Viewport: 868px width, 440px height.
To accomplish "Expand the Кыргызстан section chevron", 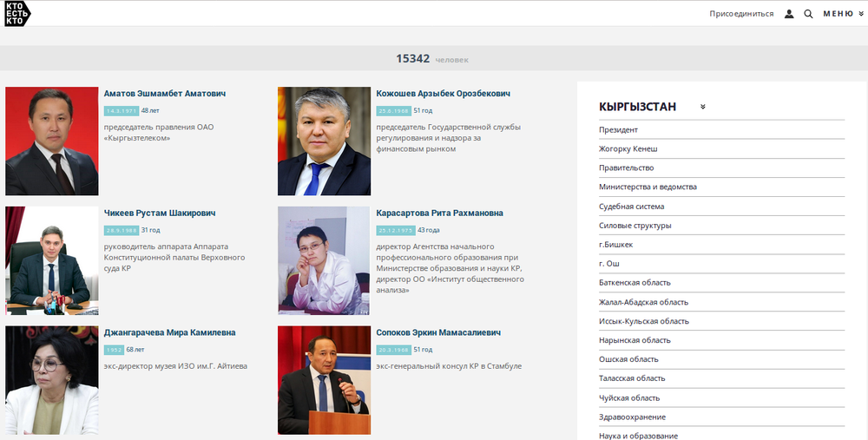I will pyautogui.click(x=703, y=108).
